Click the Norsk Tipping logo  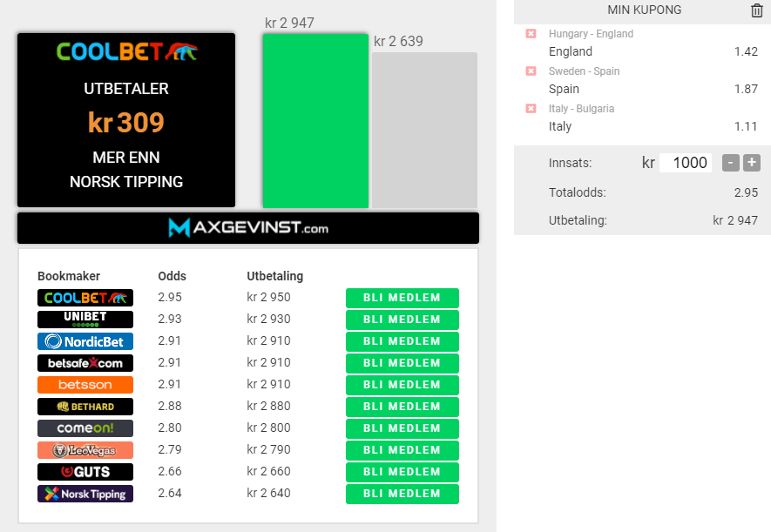click(x=85, y=493)
